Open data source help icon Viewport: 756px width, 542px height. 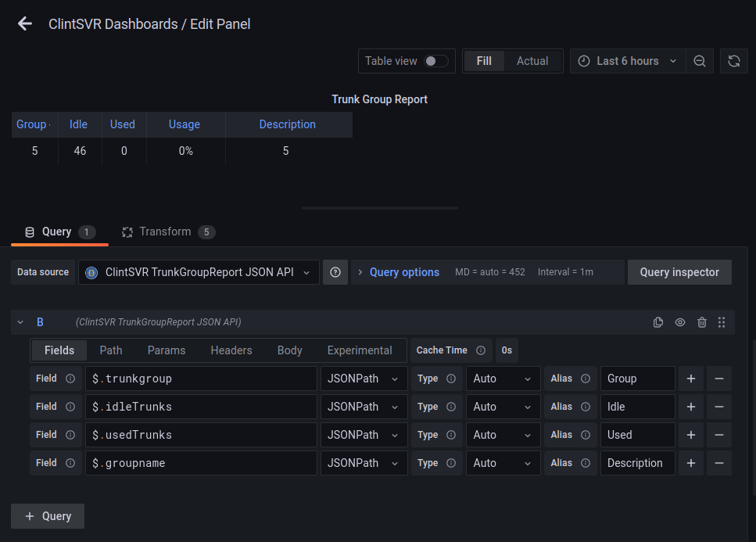[335, 272]
